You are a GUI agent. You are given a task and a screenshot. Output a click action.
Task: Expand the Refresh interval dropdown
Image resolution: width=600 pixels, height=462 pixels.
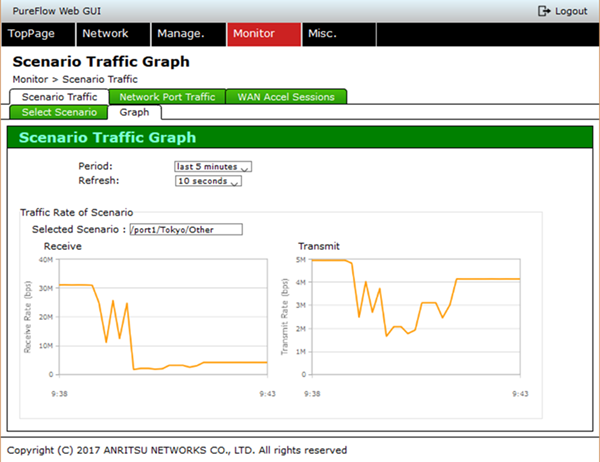pos(209,181)
